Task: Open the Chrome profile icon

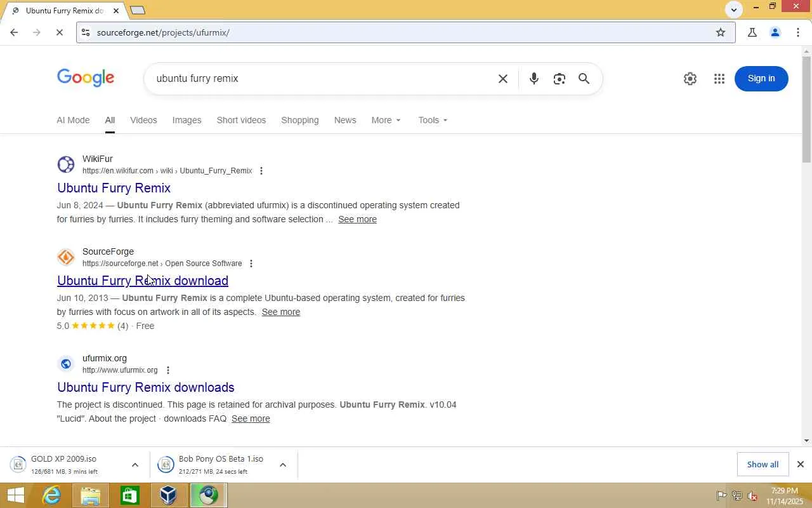Action: point(775,32)
